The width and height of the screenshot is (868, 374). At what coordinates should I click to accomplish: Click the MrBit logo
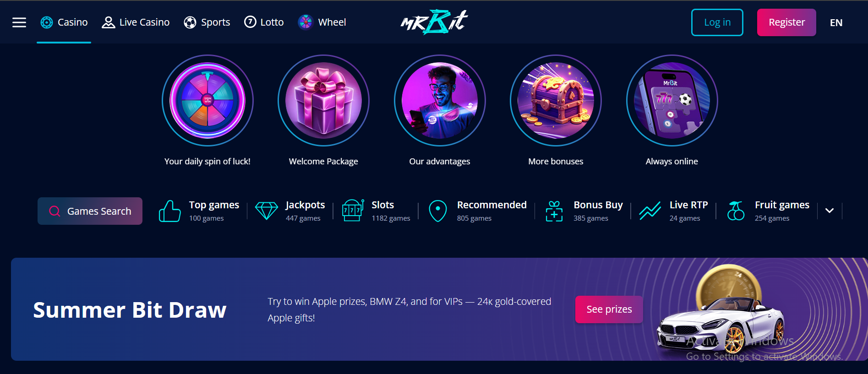pos(434,22)
